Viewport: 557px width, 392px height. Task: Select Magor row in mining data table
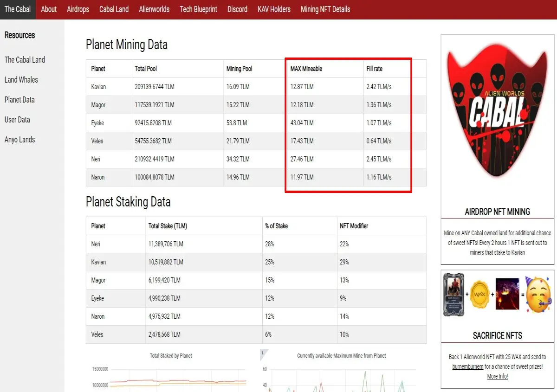pyautogui.click(x=256, y=105)
